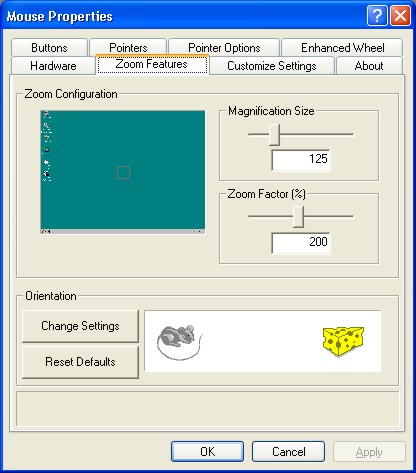The width and height of the screenshot is (416, 473).
Task: Click the yellow cheese icon
Action: [343, 341]
